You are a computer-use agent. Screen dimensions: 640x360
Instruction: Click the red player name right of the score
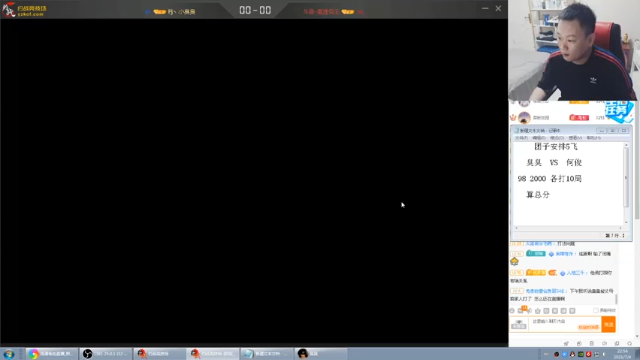pos(321,12)
